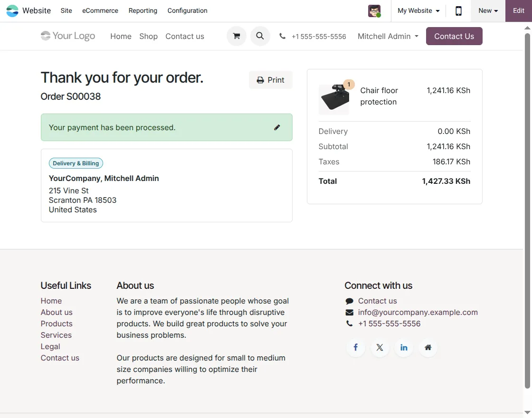Go to Shop in site navigation
This screenshot has width=532, height=418.
148,36
